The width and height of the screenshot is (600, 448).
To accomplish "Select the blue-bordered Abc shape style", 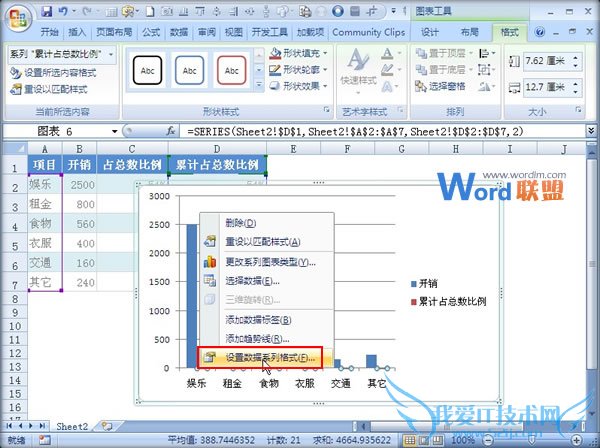I will point(190,71).
